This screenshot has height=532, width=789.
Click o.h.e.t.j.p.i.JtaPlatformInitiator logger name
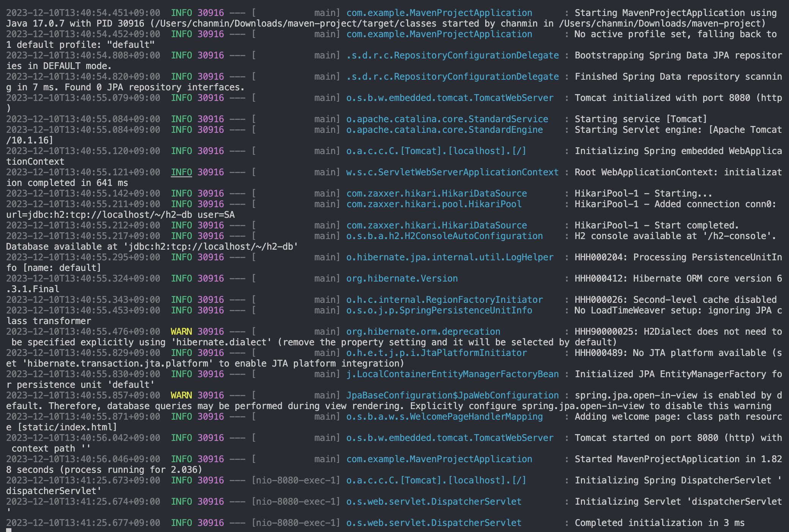[x=436, y=353]
